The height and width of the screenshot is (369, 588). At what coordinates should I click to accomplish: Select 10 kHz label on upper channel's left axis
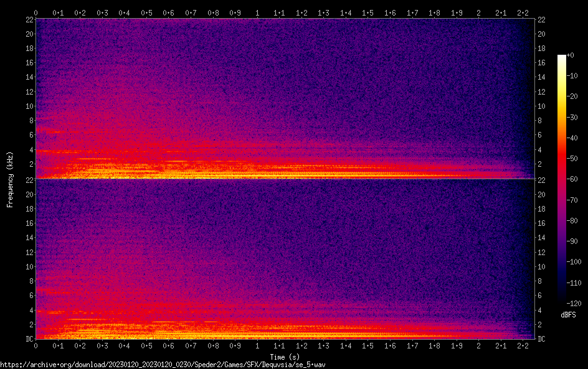(29, 106)
